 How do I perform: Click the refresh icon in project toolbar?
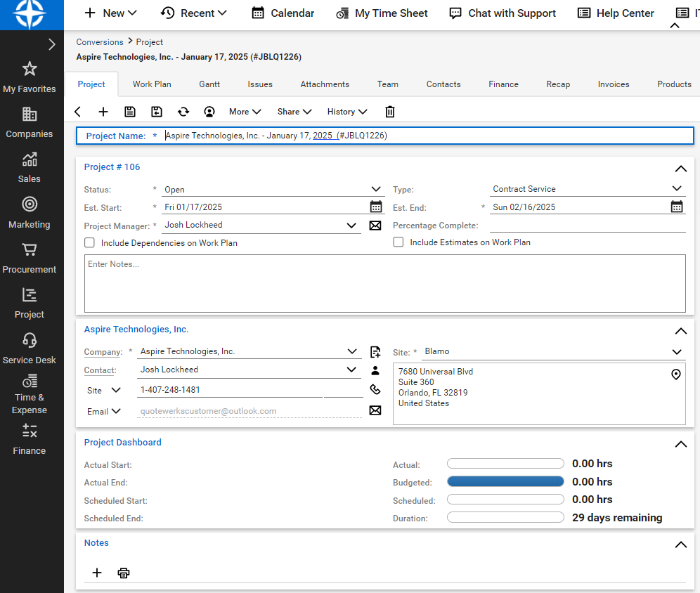pos(183,112)
